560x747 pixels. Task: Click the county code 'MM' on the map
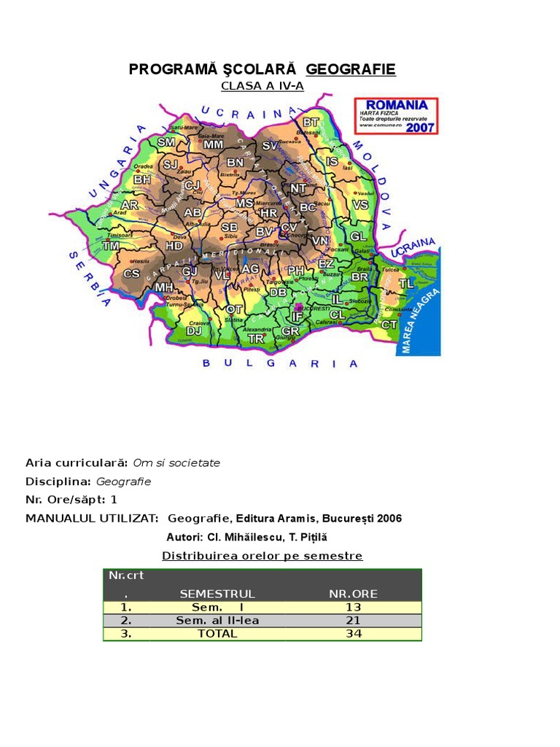click(214, 144)
